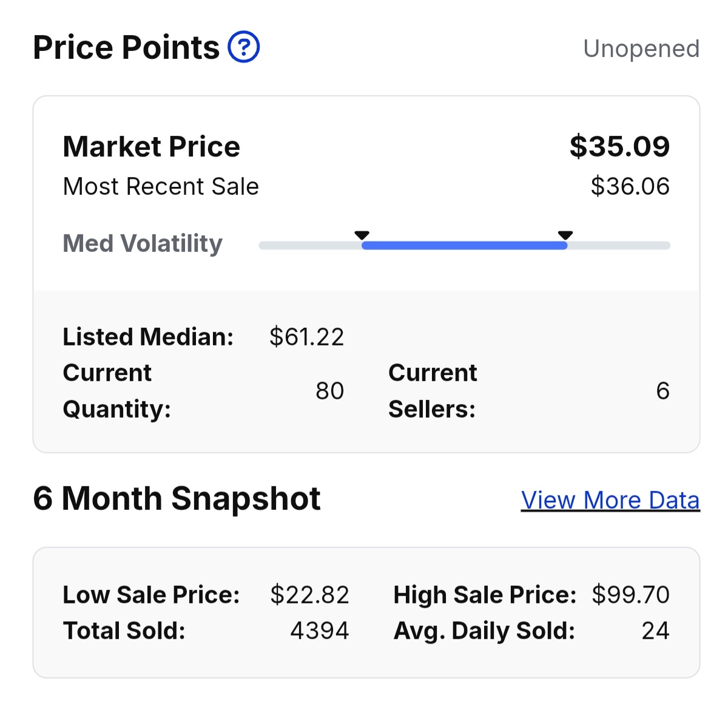Click the 6 Month Snapshot heading
Viewport: 728px width, 709px height.
coord(177,499)
